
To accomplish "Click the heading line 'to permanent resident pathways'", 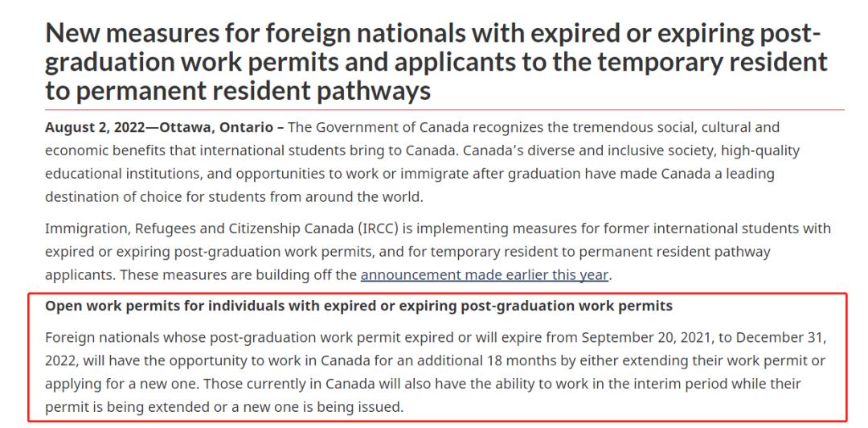I will pos(238,90).
